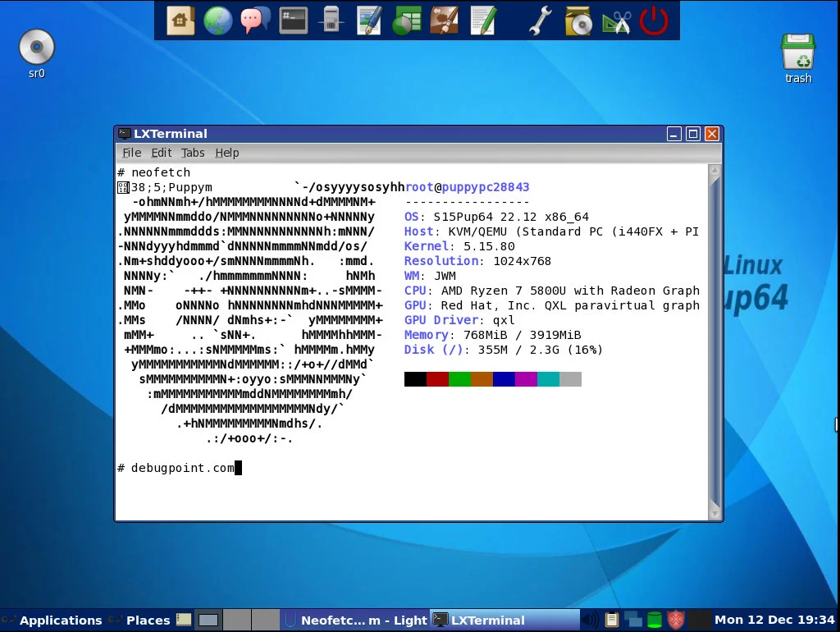This screenshot has height=632, width=840.
Task: Click the 'Kernel: 5.15.80' line
Action: pos(459,246)
